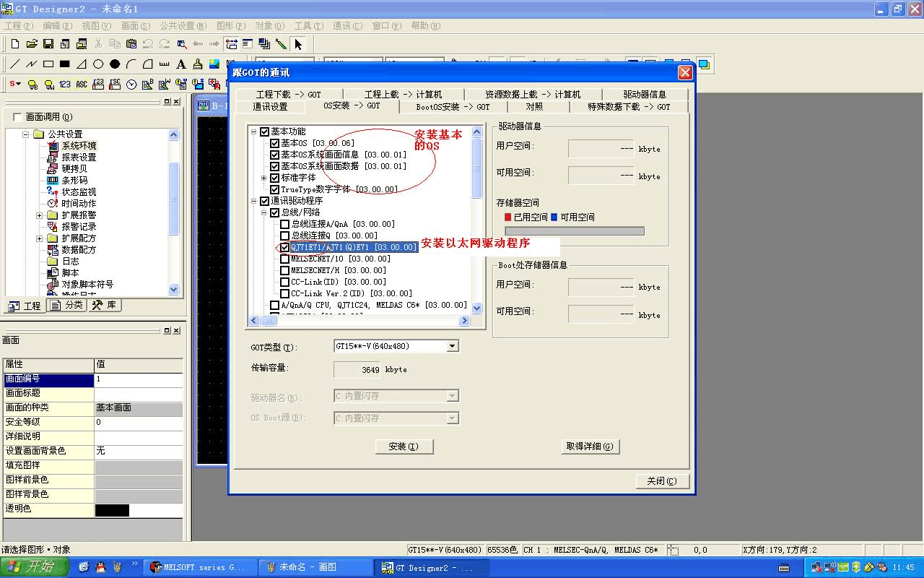The height and width of the screenshot is (578, 924).
Task: Click the 画面编号 value field
Action: 139,379
